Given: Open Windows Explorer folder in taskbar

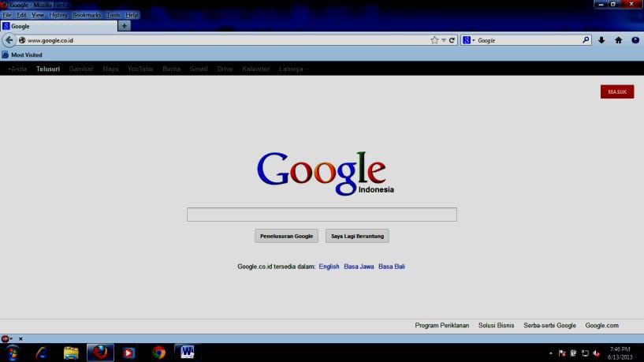Looking at the screenshot, I should click(x=71, y=353).
